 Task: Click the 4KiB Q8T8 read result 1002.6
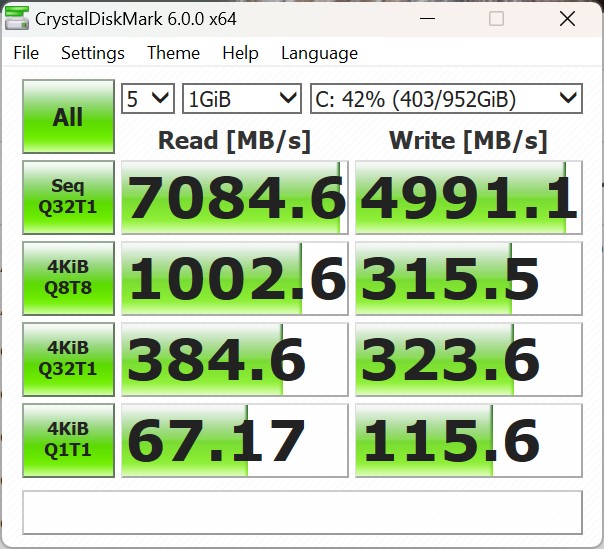click(x=235, y=278)
